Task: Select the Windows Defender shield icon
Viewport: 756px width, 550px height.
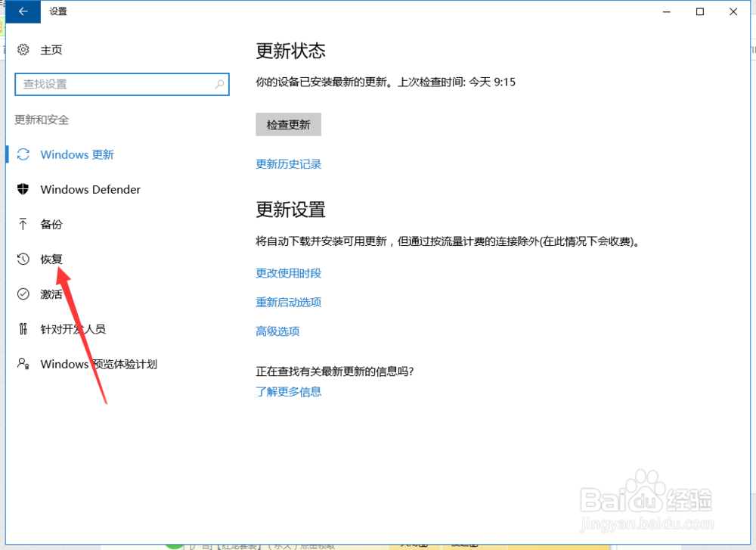Action: 23,189
